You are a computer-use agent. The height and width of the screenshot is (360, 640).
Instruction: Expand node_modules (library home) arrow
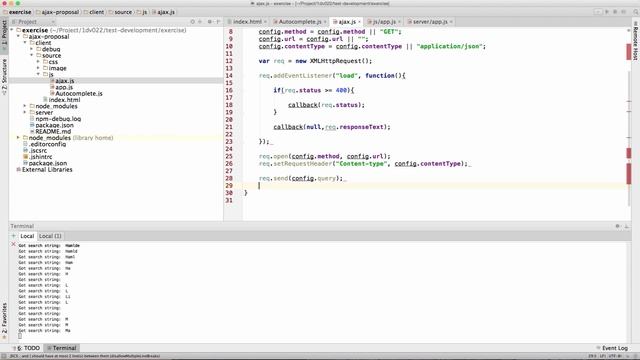point(18,138)
